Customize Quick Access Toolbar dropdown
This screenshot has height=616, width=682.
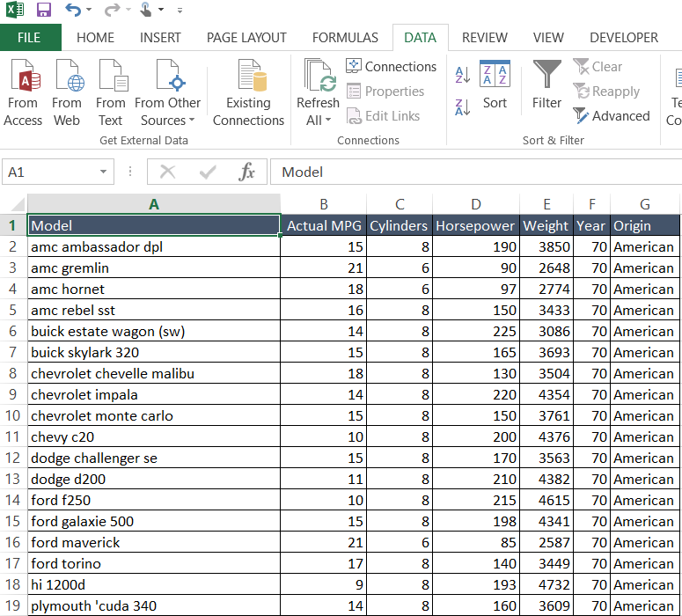click(180, 11)
